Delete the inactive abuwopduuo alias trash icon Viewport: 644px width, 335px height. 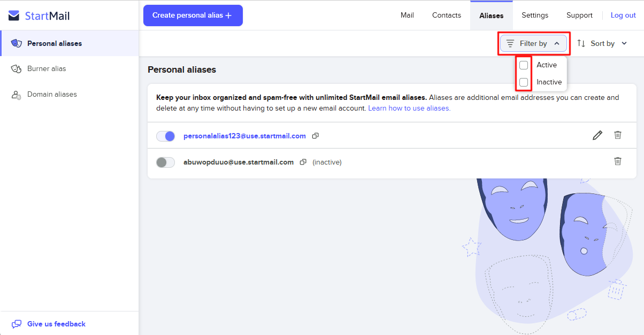click(618, 161)
